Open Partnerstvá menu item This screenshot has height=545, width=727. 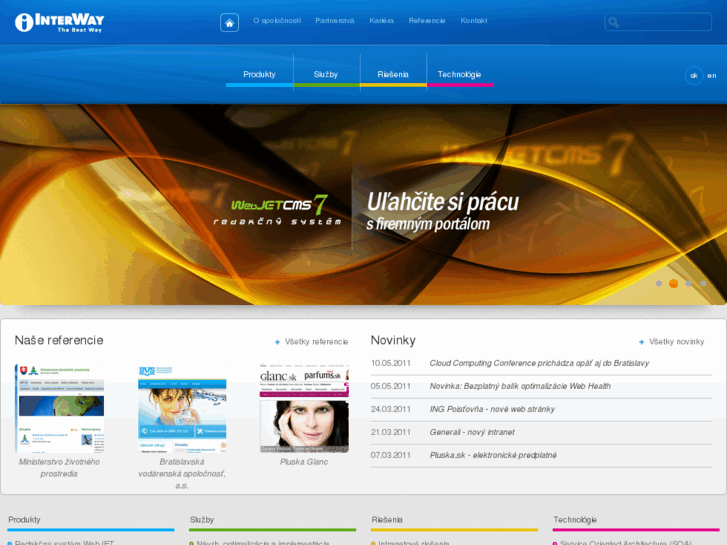pos(335,21)
